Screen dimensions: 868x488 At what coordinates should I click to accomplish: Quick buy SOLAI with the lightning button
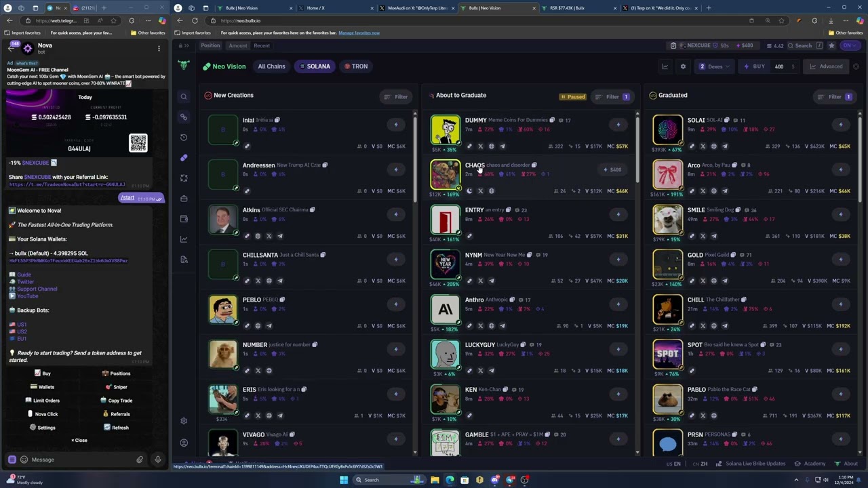(840, 124)
